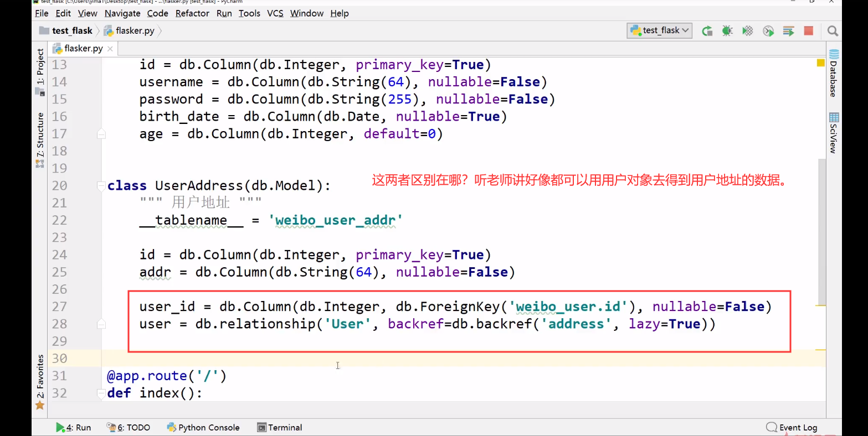Click 'weibo_user_addr' table name string
Viewport: 868px width, 436px height.
pyautogui.click(x=336, y=220)
